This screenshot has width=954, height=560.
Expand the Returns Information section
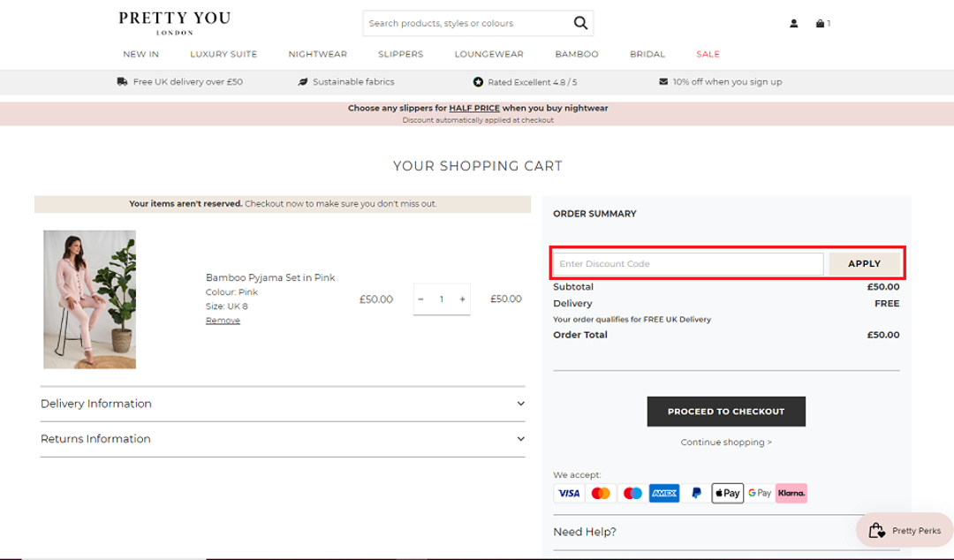click(283, 439)
